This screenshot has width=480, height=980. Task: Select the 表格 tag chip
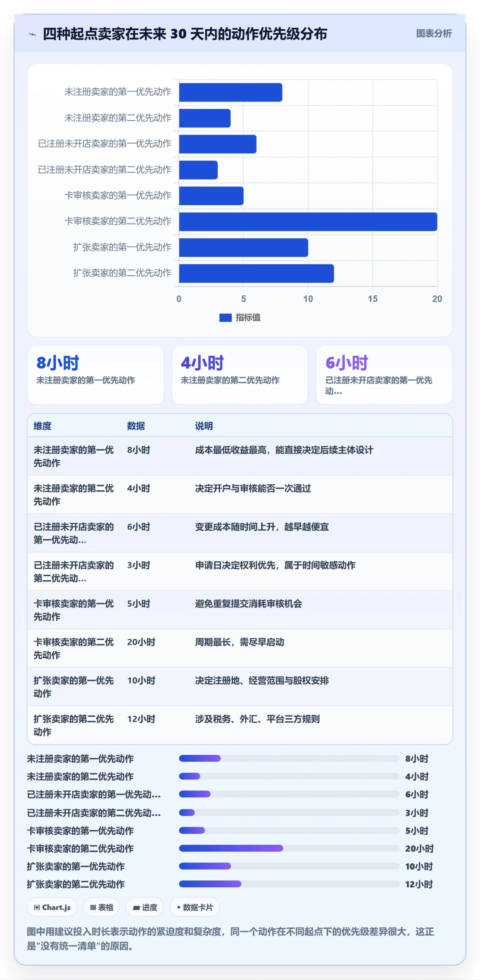101,907
